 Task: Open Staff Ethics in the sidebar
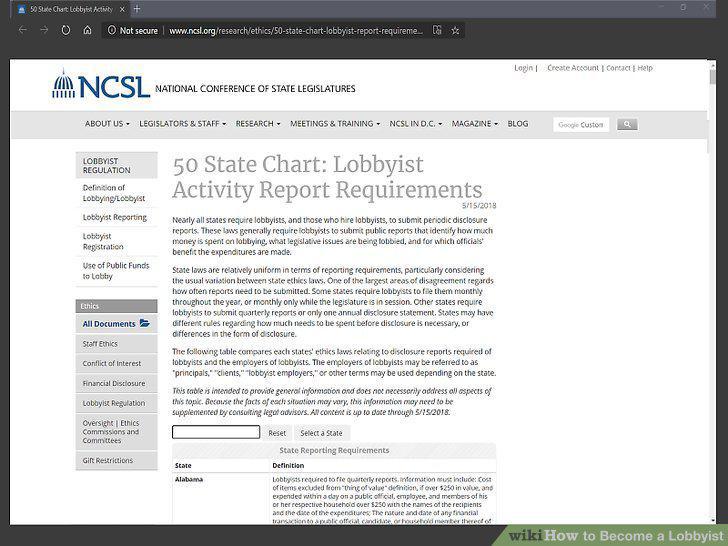click(117, 344)
